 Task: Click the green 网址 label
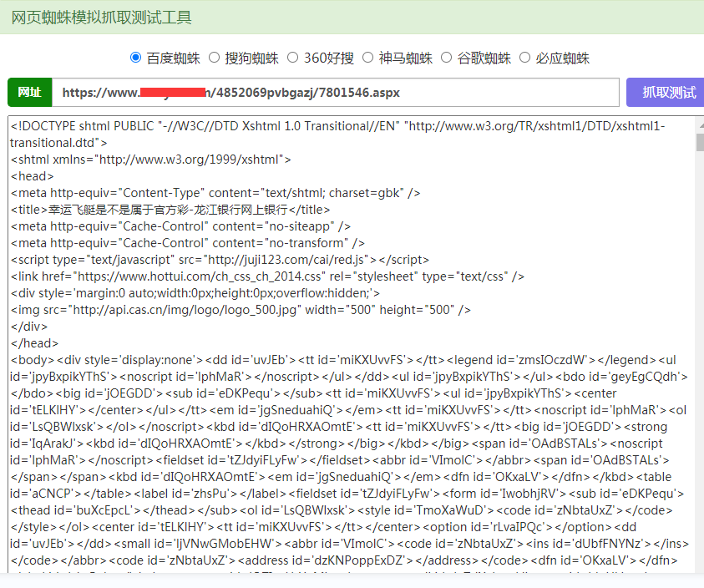tap(29, 93)
